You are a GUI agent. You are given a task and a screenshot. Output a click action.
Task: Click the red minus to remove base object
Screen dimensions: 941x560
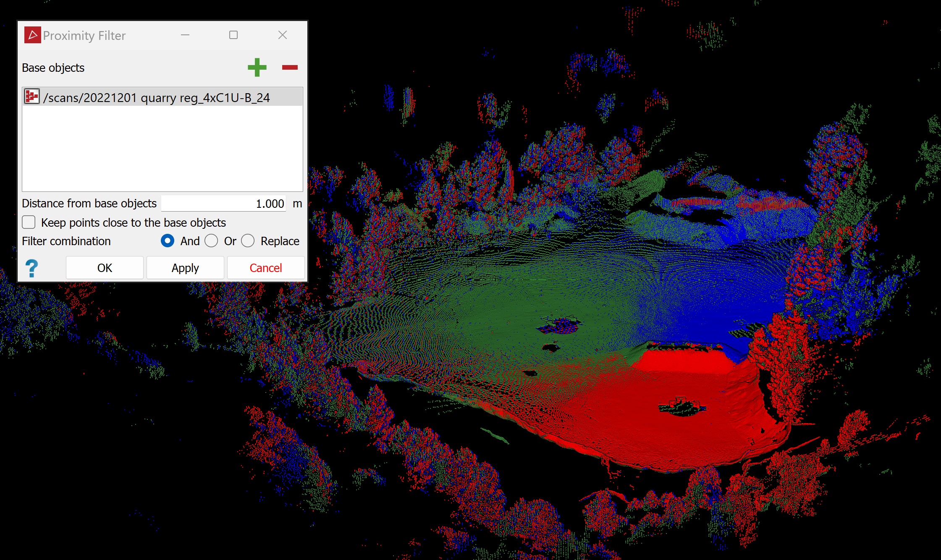coord(290,67)
